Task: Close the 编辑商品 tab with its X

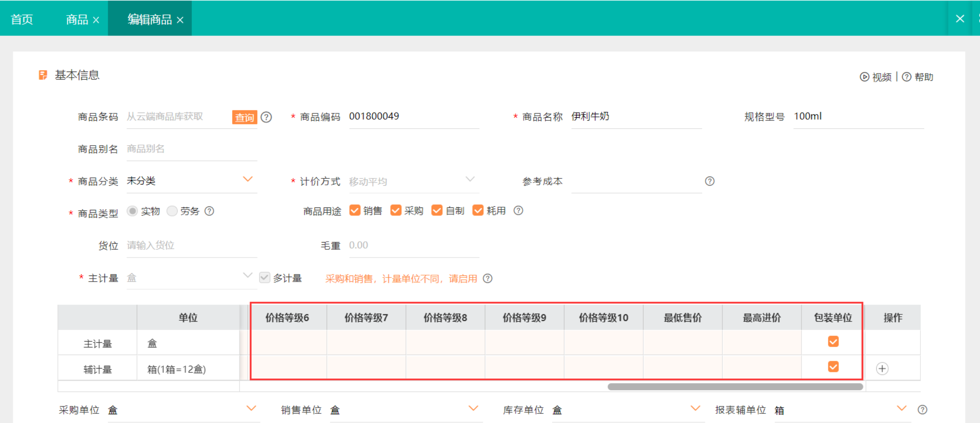Action: click(180, 20)
